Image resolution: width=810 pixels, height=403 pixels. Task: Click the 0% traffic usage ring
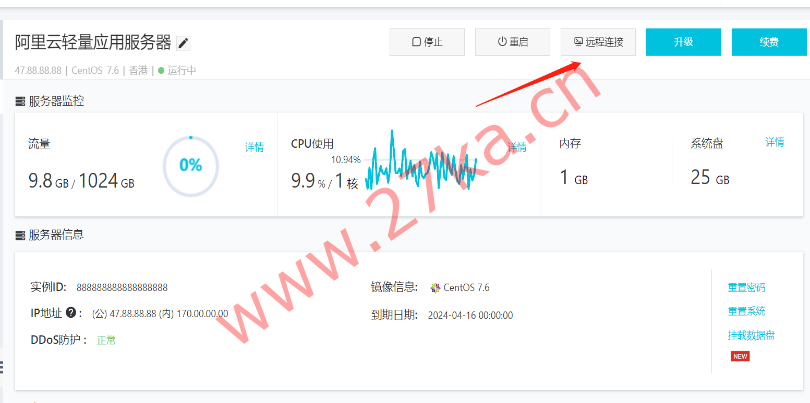[x=190, y=165]
